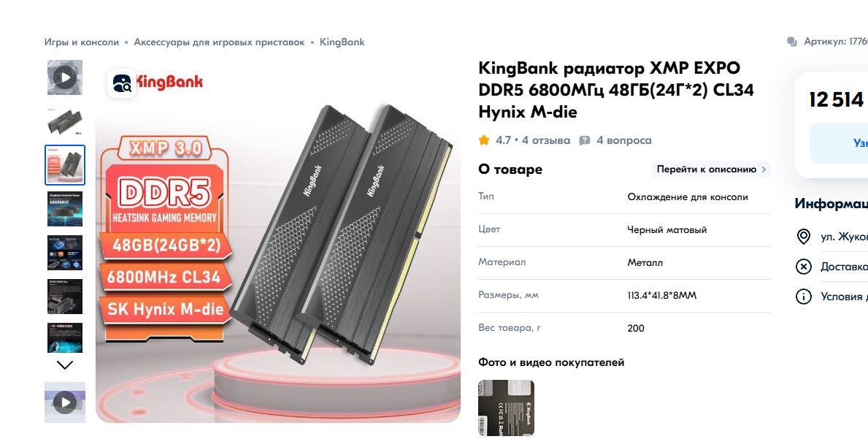This screenshot has height=439, width=868.
Task: Click the yellow rating star icon
Action: [484, 140]
